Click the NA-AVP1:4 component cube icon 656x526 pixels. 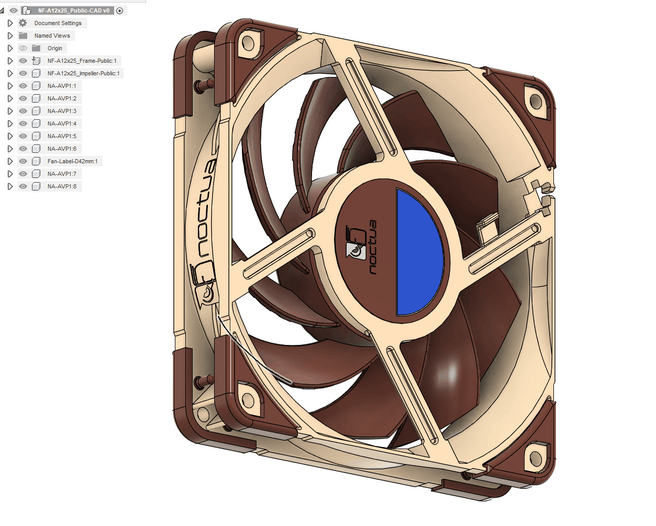36,123
